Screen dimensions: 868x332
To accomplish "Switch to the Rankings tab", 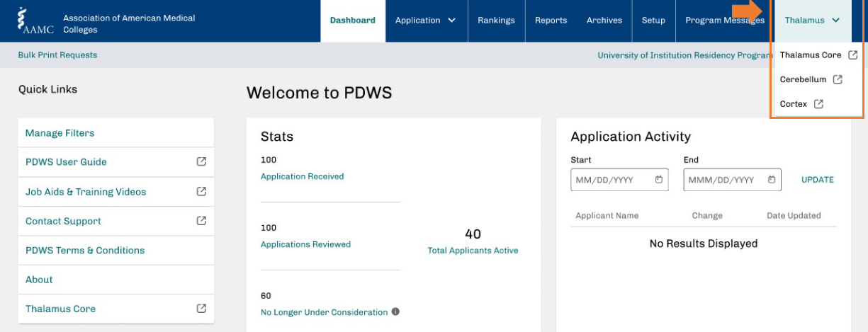I will point(496,21).
